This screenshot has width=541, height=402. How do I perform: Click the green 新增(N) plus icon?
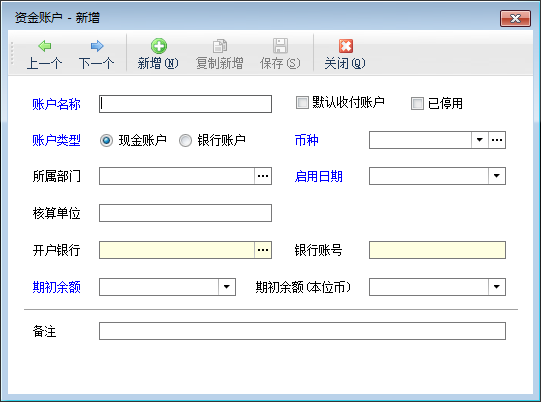(159, 46)
